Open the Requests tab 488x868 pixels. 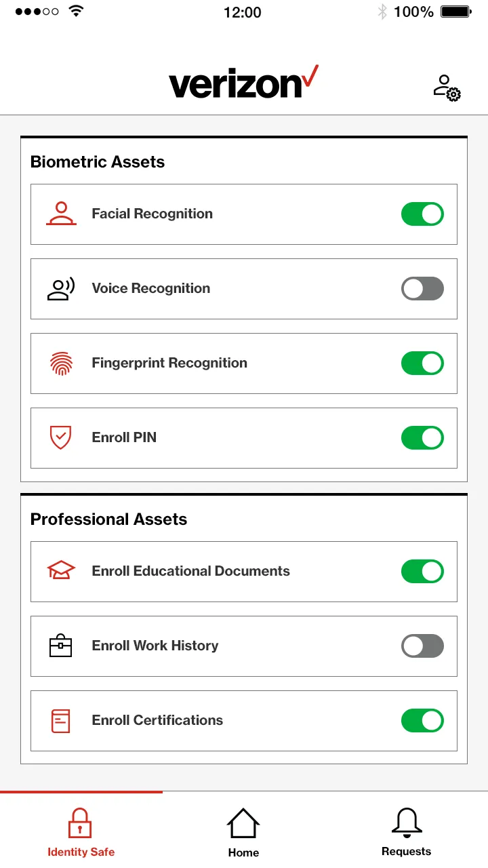click(x=406, y=831)
